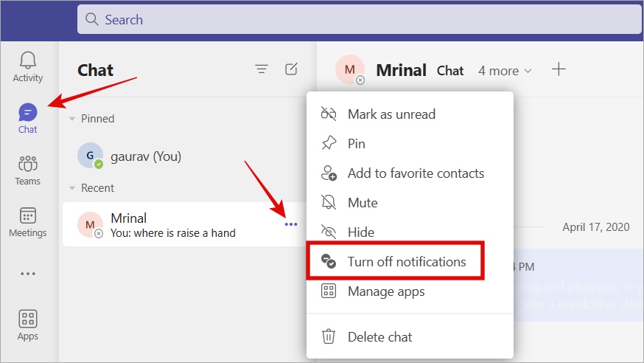The height and width of the screenshot is (363, 644).
Task: Add a tab with the plus icon
Action: tap(559, 69)
